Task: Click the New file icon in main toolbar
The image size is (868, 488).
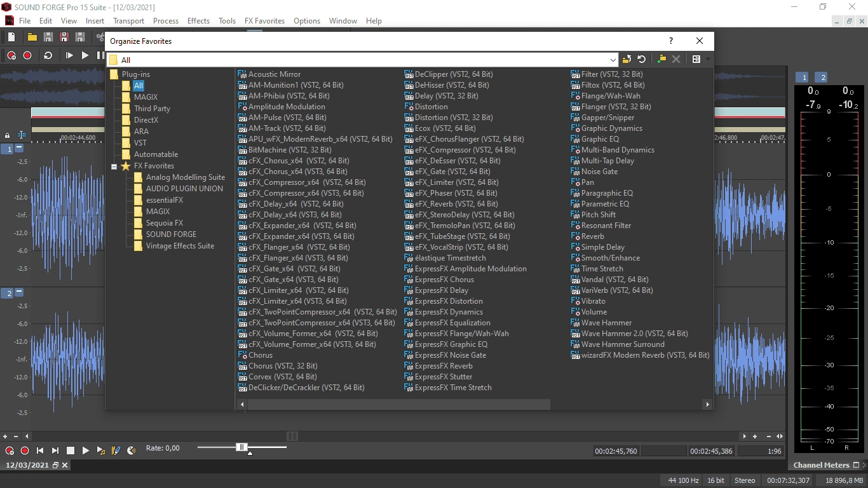Action: point(12,37)
